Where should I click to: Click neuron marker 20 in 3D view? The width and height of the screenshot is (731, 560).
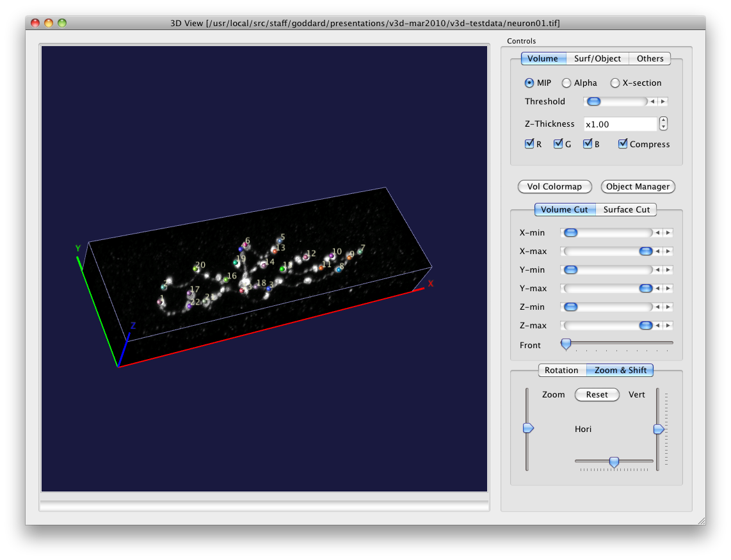[196, 269]
